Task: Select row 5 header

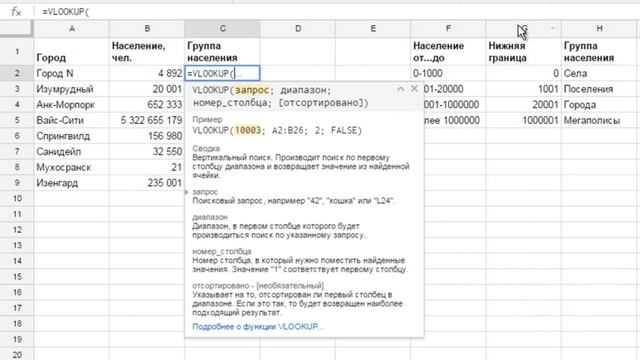Action: 17,120
